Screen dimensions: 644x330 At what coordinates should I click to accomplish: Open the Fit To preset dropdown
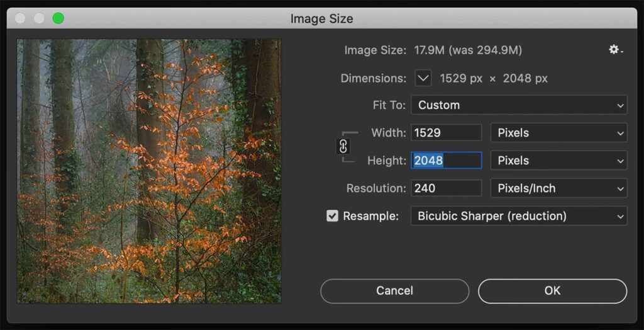click(x=519, y=105)
